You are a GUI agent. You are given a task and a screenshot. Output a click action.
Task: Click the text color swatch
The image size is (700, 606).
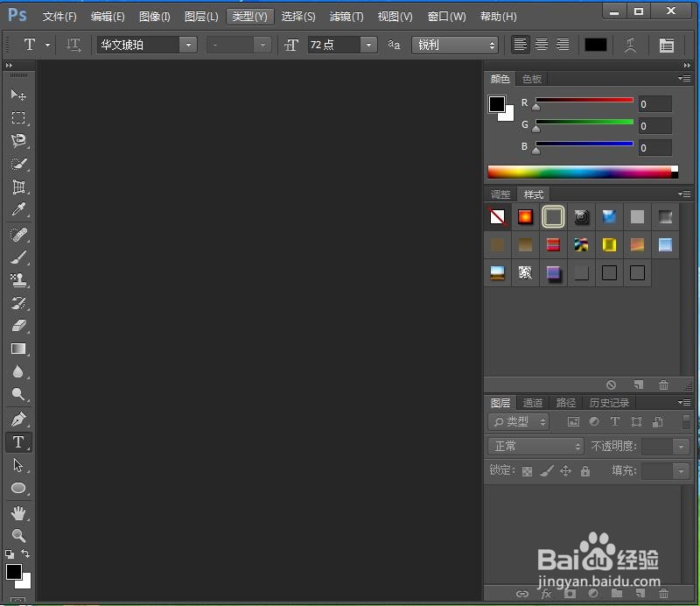click(596, 45)
